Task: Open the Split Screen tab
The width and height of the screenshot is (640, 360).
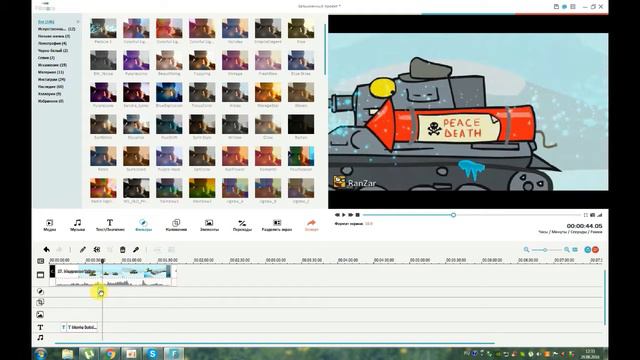Action: point(277,225)
